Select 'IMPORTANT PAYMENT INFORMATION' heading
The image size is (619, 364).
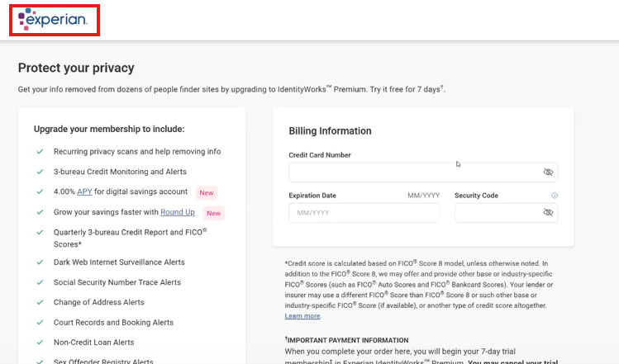[x=348, y=340]
